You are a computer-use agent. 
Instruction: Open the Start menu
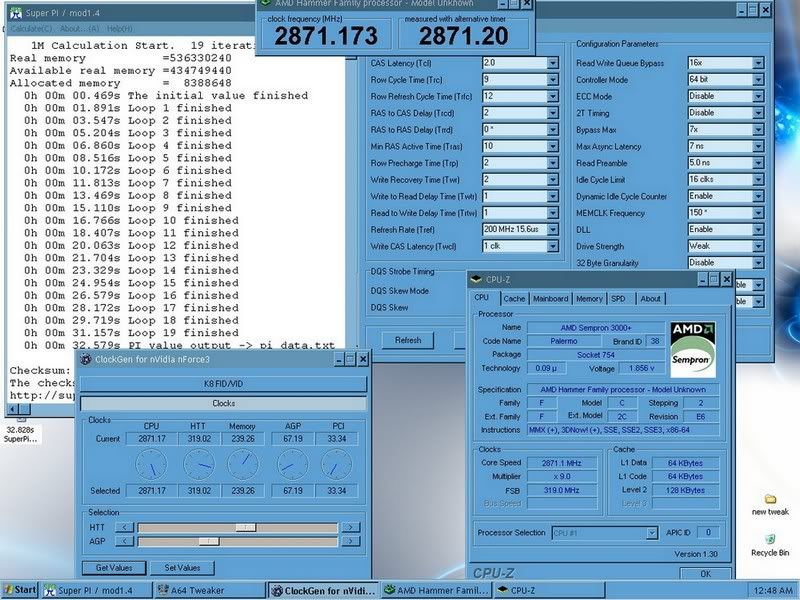coord(20,590)
